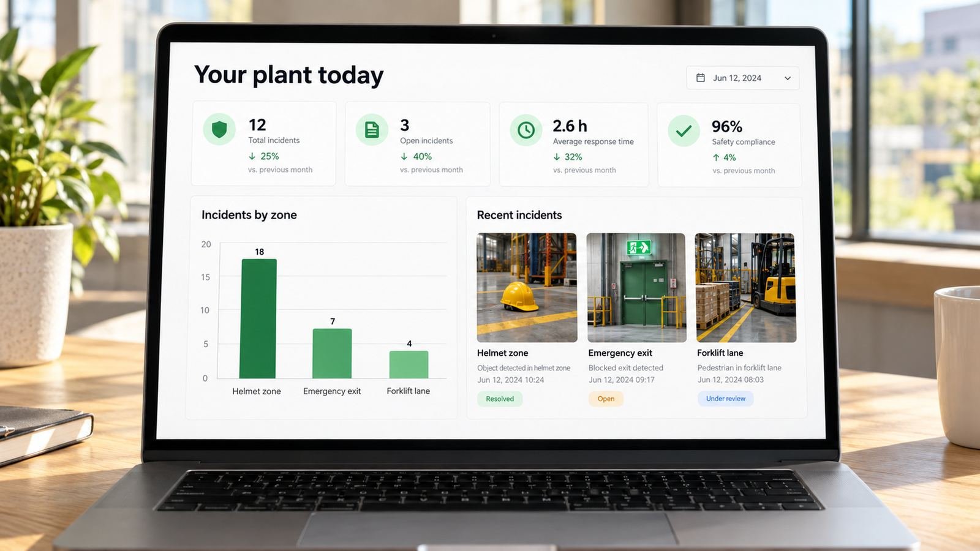Click the Helmet zone incident title
The image size is (980, 551).
pyautogui.click(x=502, y=353)
